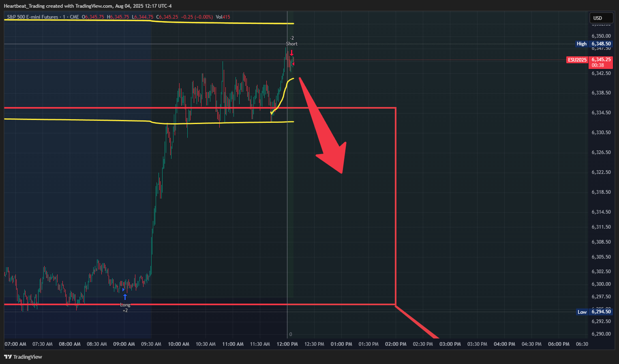Click the Heartbeat_Trading header caption text
This screenshot has width=619, height=364.
click(88, 6)
